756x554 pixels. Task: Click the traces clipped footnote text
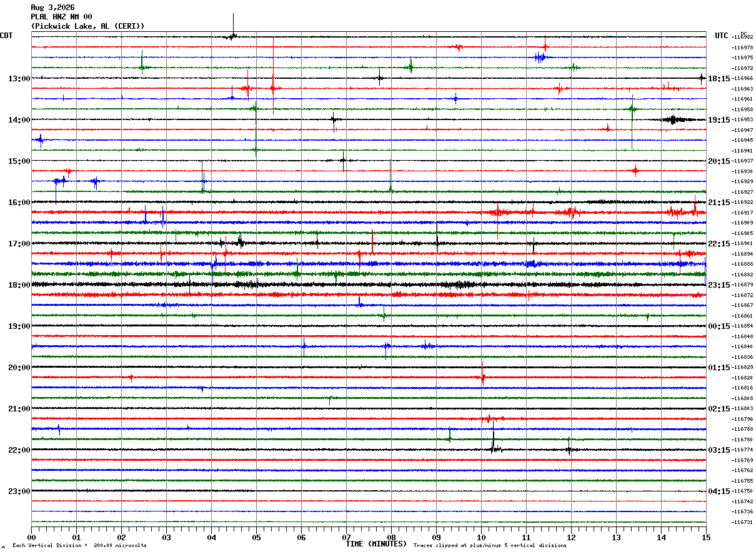tap(490, 546)
